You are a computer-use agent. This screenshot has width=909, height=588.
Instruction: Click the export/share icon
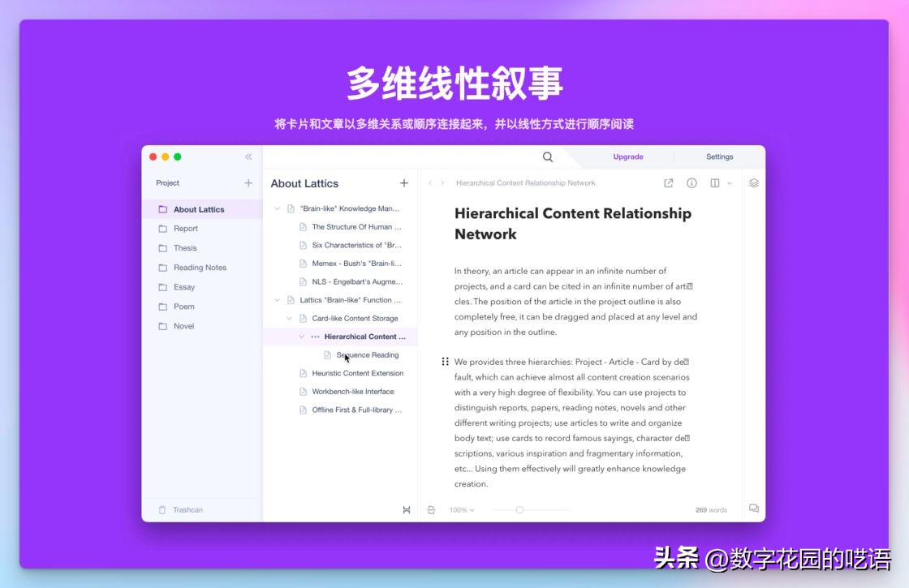669,183
